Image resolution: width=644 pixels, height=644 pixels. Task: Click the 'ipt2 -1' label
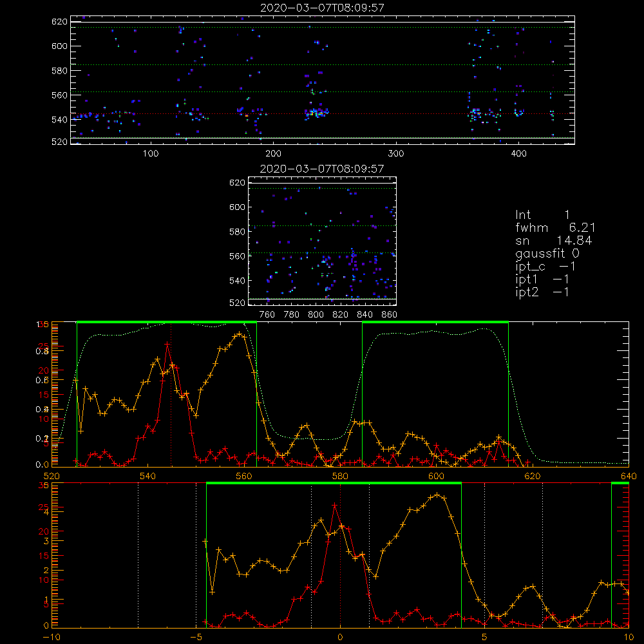[x=542, y=292]
